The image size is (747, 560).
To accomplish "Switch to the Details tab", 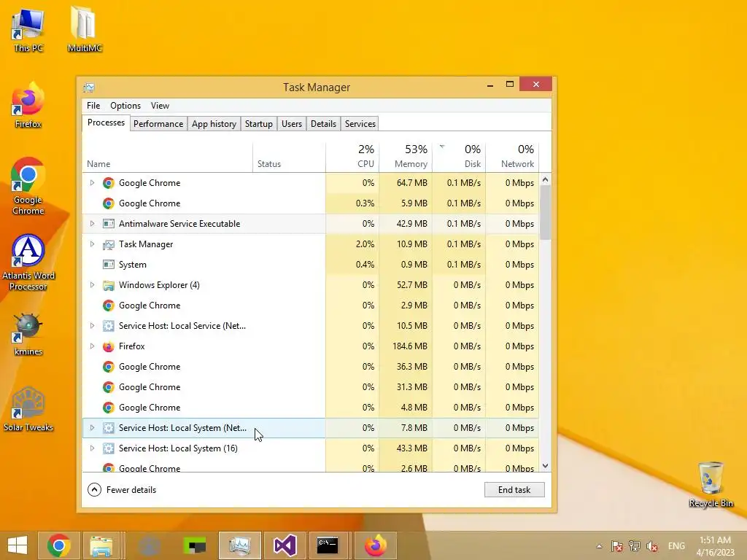I will [323, 124].
